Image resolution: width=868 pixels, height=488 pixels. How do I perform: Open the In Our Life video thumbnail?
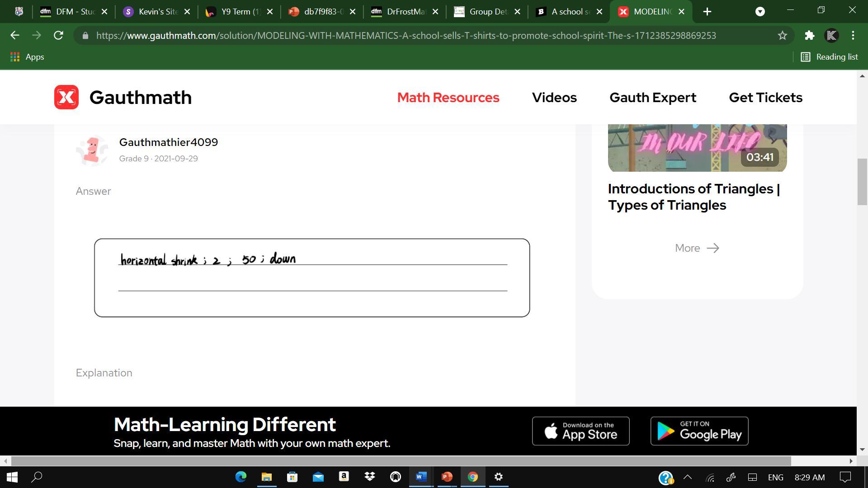tap(697, 147)
